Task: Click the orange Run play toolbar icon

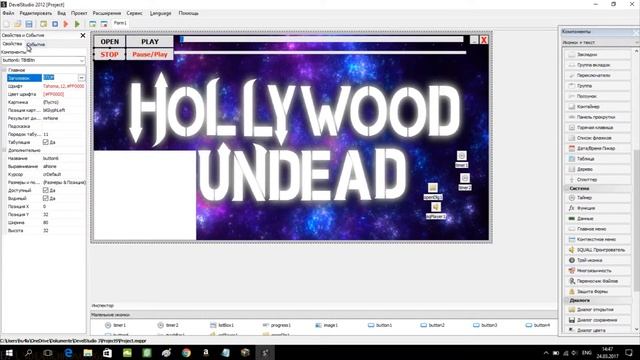Action: click(x=66, y=24)
